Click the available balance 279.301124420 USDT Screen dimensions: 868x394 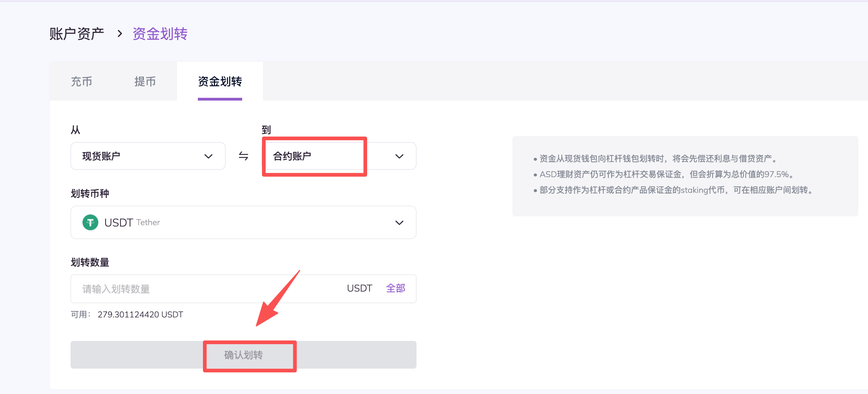coord(140,315)
